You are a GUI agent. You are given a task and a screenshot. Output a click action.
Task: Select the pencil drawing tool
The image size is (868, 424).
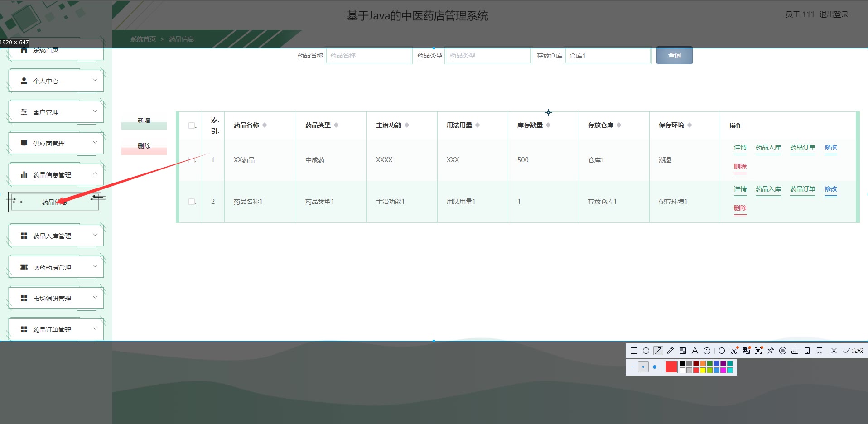670,351
